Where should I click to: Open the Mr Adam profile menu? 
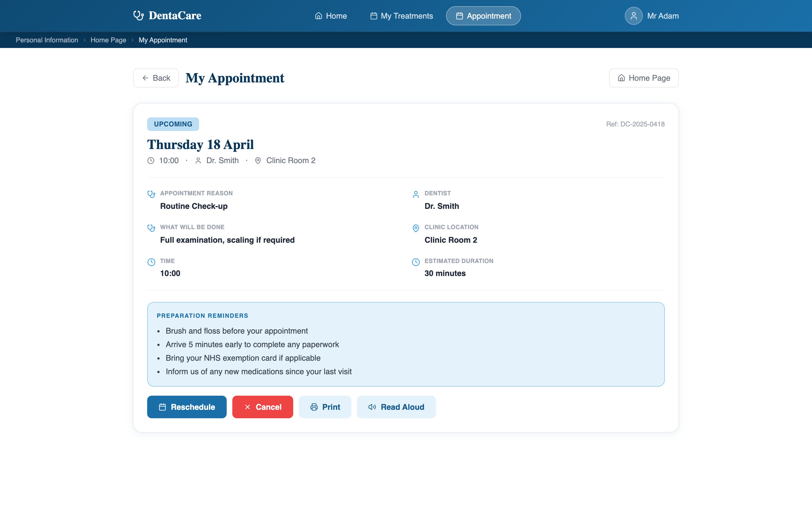click(x=652, y=16)
